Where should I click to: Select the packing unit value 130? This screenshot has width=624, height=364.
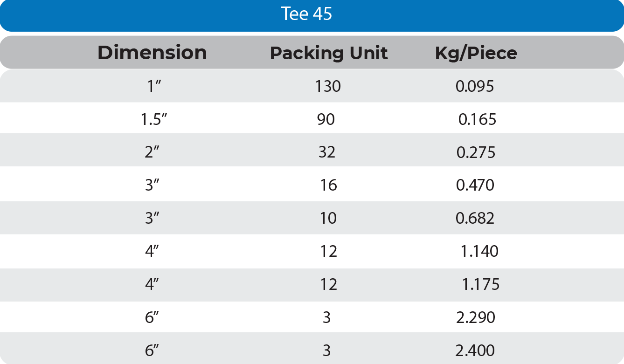click(328, 86)
